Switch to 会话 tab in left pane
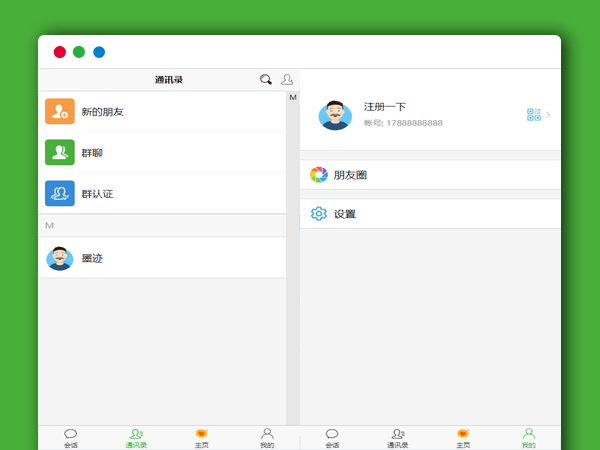 point(71,438)
